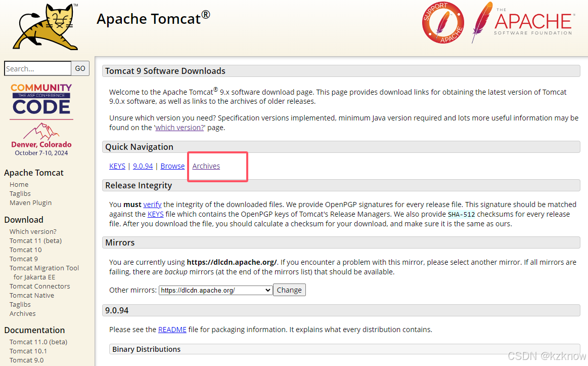Go to Tomcat 10 download link

tap(25, 250)
